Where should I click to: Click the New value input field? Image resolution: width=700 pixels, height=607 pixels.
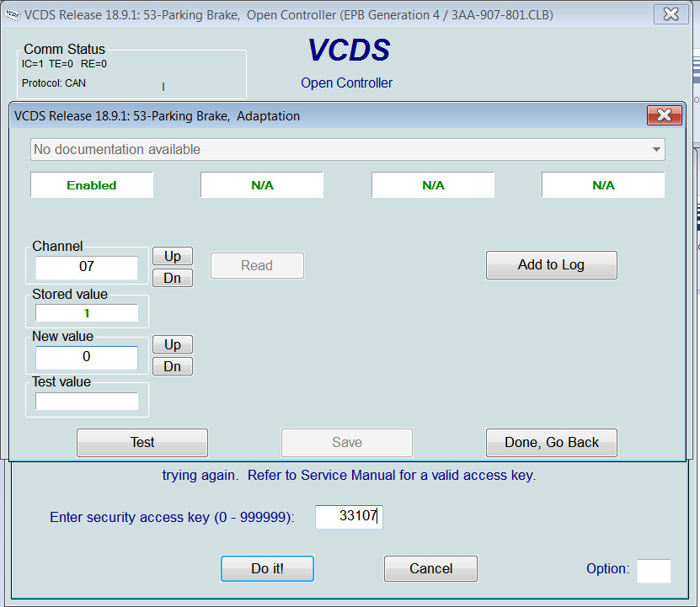[x=87, y=358]
